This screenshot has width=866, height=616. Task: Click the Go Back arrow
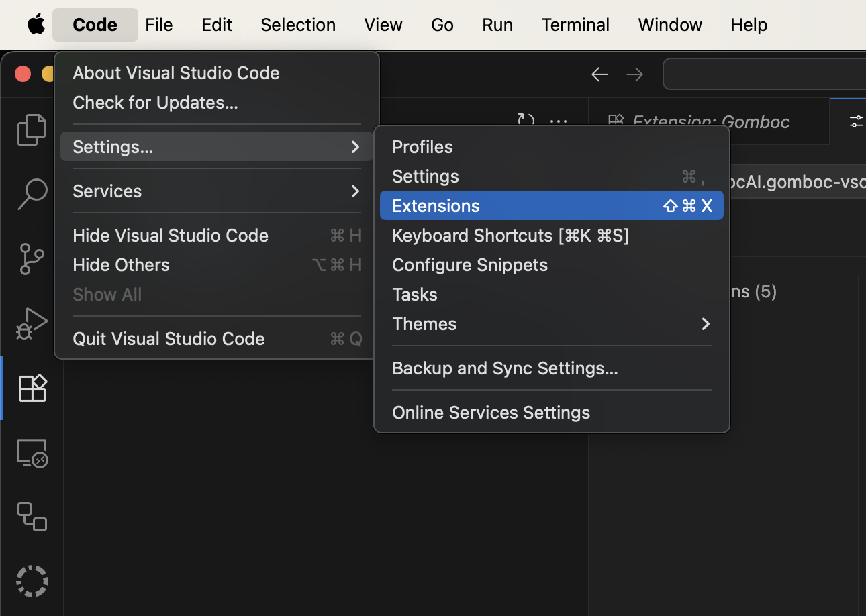coord(599,74)
